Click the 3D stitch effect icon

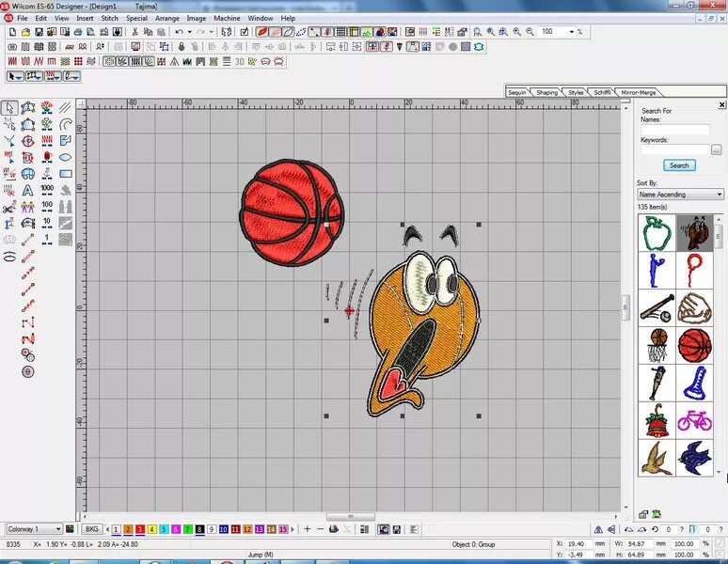pyautogui.click(x=239, y=62)
